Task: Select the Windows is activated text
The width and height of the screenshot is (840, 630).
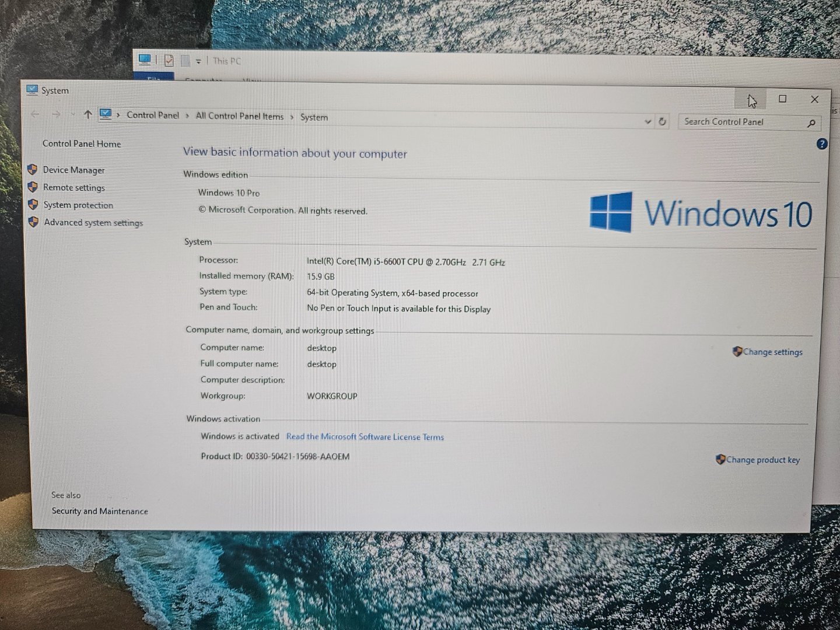Action: coord(240,436)
